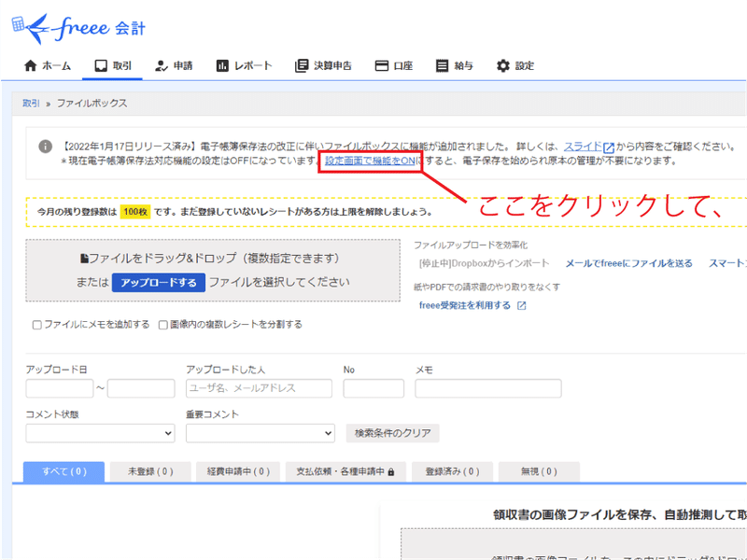This screenshot has width=747, height=560.
Task: Select the 登録済み ( 0 ) tab
Action: 452,472
